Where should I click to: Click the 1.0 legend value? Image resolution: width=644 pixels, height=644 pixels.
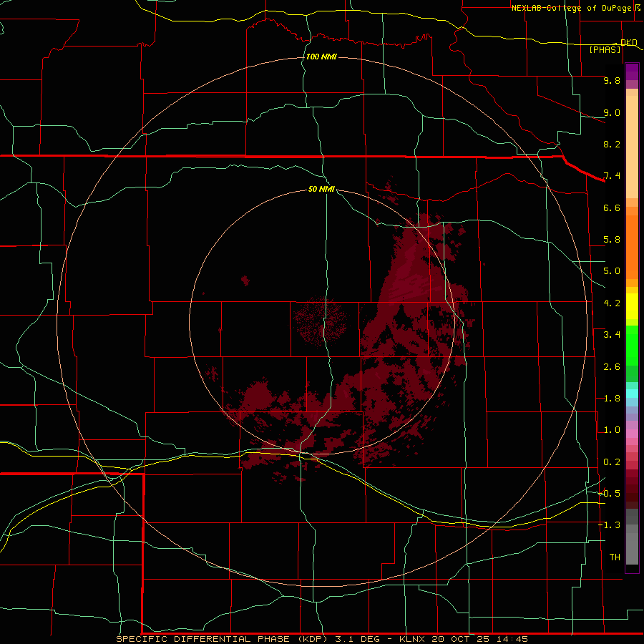pos(612,430)
